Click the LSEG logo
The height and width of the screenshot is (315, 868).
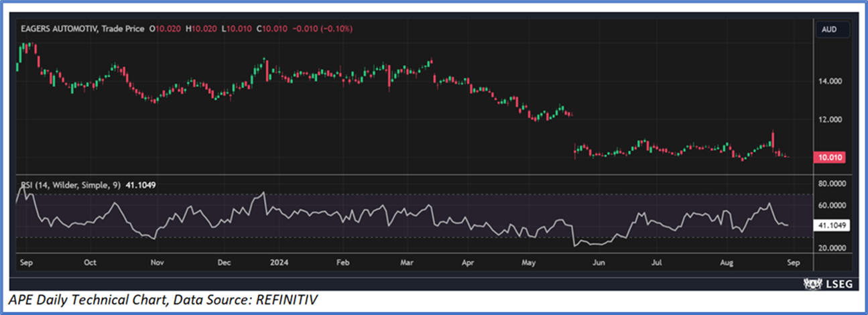(x=829, y=283)
